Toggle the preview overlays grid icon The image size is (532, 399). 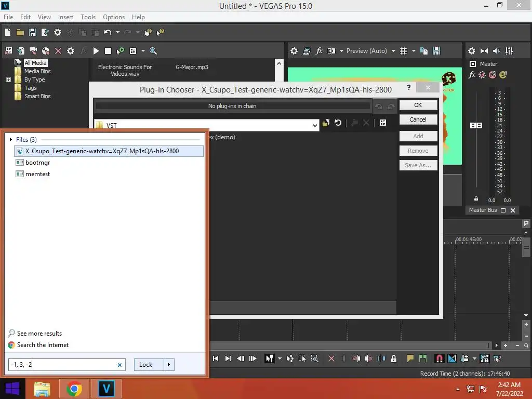(x=403, y=51)
